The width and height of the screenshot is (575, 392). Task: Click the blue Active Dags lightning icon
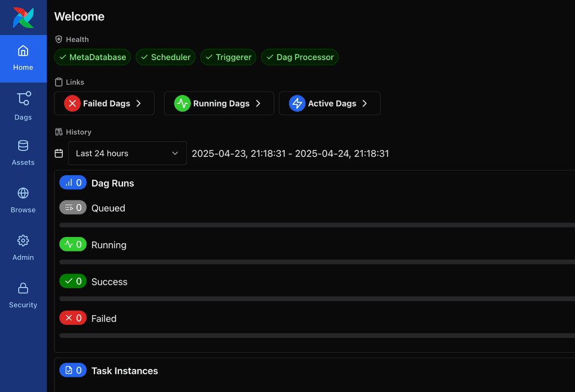click(297, 103)
